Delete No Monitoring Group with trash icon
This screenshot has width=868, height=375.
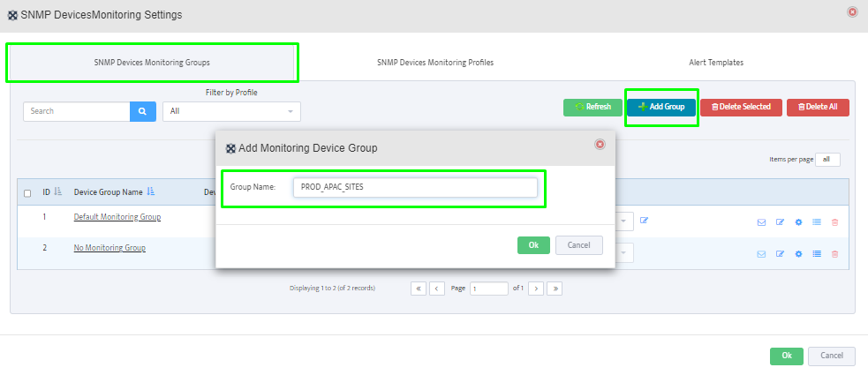(834, 254)
